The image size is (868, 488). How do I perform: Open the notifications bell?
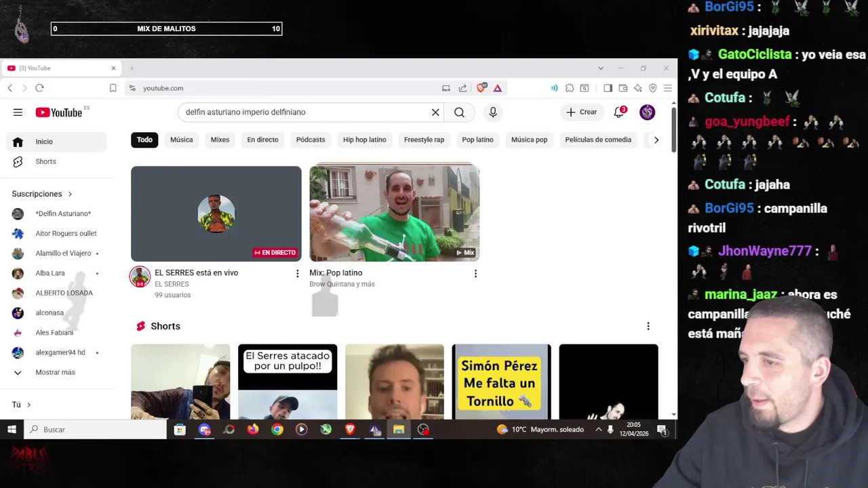[x=618, y=113]
